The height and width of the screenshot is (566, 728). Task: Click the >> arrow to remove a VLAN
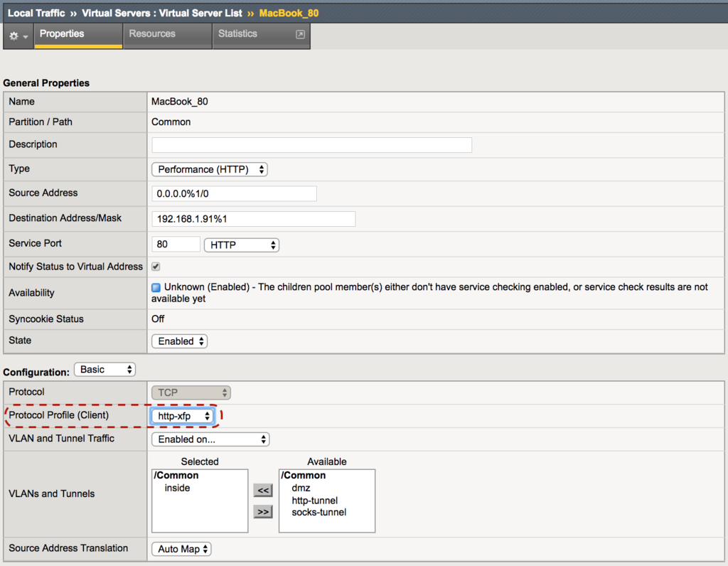[x=262, y=511]
